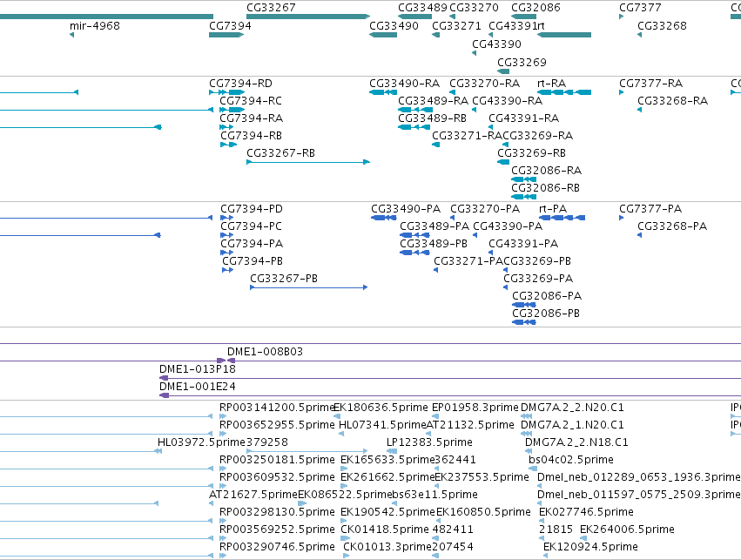The image size is (741, 560).
Task: Select EST Dmel_neb_012289_0653_1936.3prime label
Action: coord(639,478)
